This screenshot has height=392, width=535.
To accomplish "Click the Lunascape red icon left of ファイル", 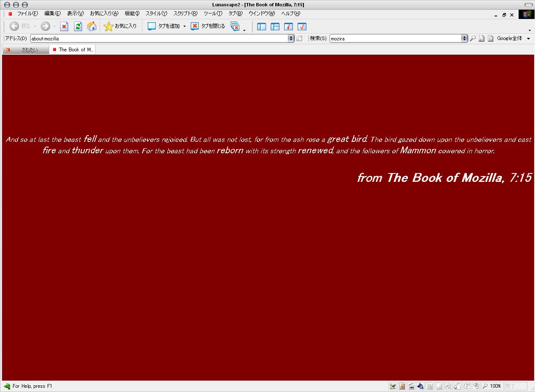I will pos(11,14).
